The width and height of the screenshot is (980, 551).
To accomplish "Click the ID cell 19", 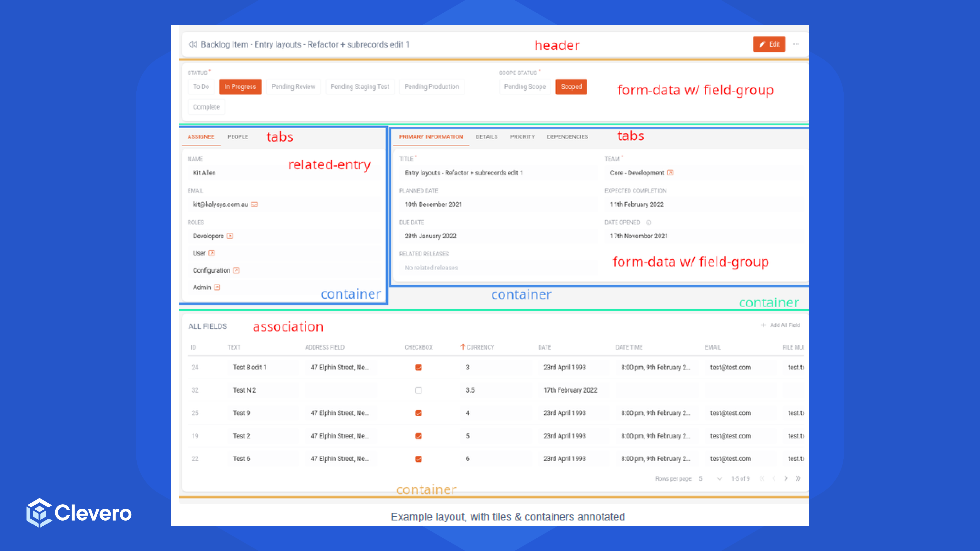I will click(x=195, y=436).
